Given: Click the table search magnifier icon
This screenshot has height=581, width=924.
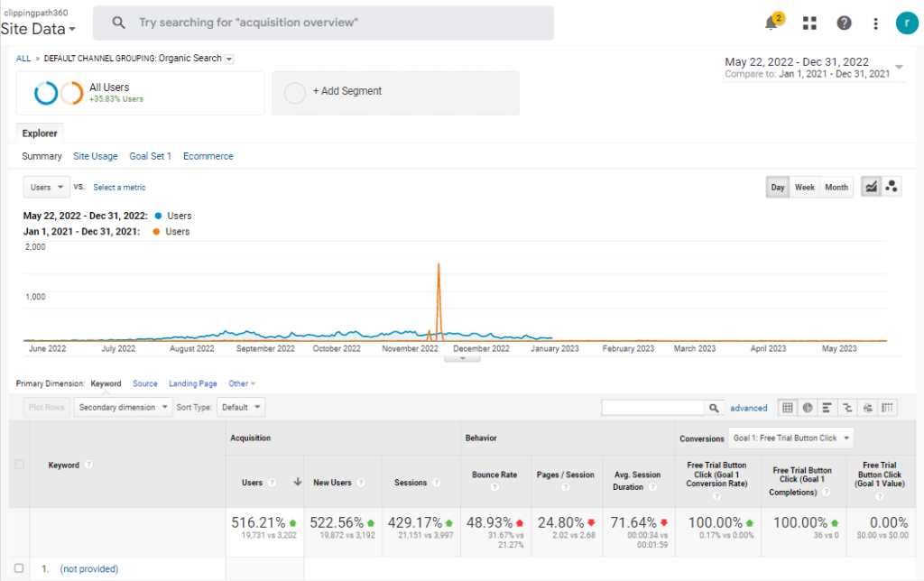Looking at the screenshot, I should pyautogui.click(x=714, y=408).
